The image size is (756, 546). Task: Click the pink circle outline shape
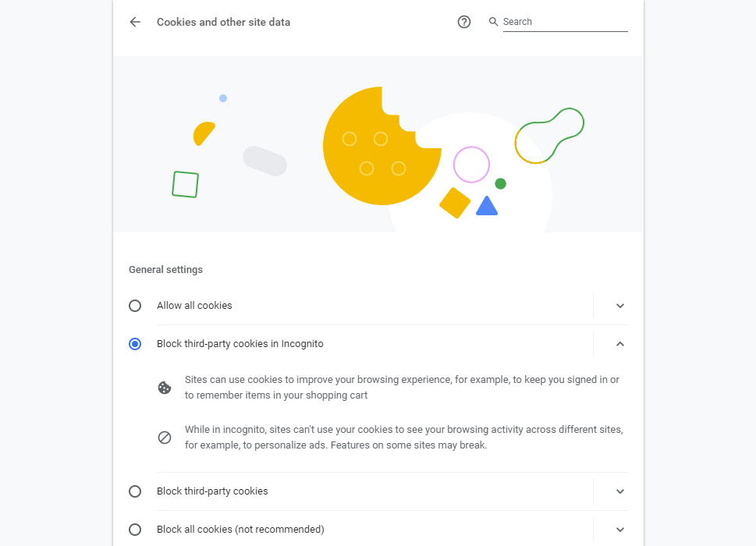point(471,165)
